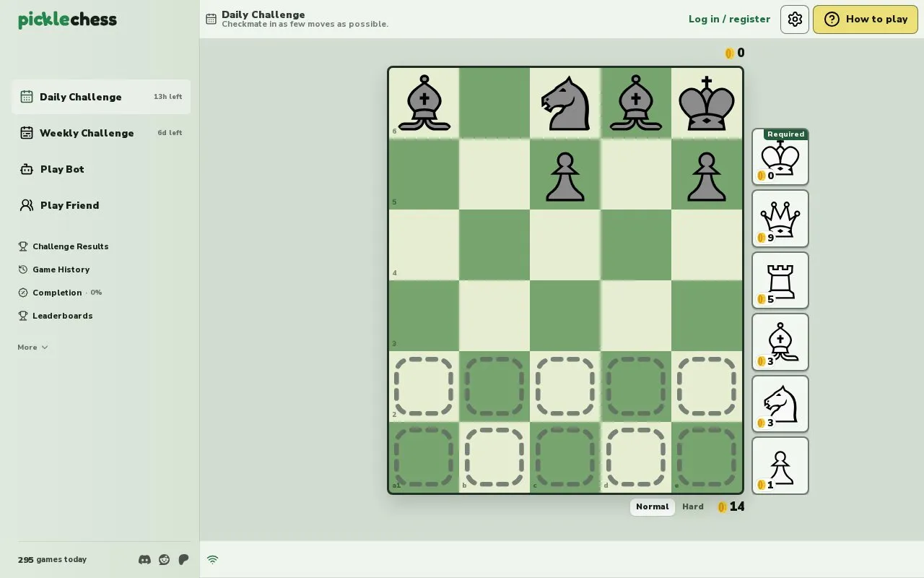Click the wifi connection status icon
The image size is (924, 578).
212,560
